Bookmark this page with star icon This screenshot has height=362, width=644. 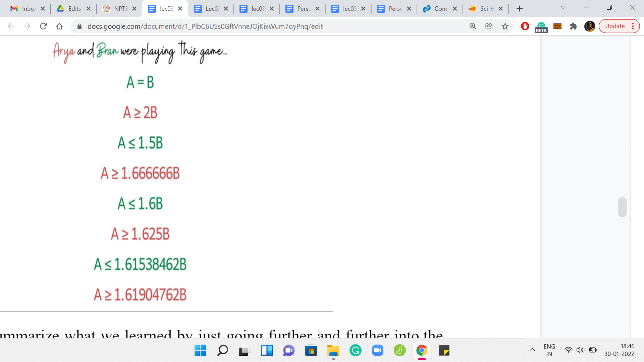[x=505, y=26]
